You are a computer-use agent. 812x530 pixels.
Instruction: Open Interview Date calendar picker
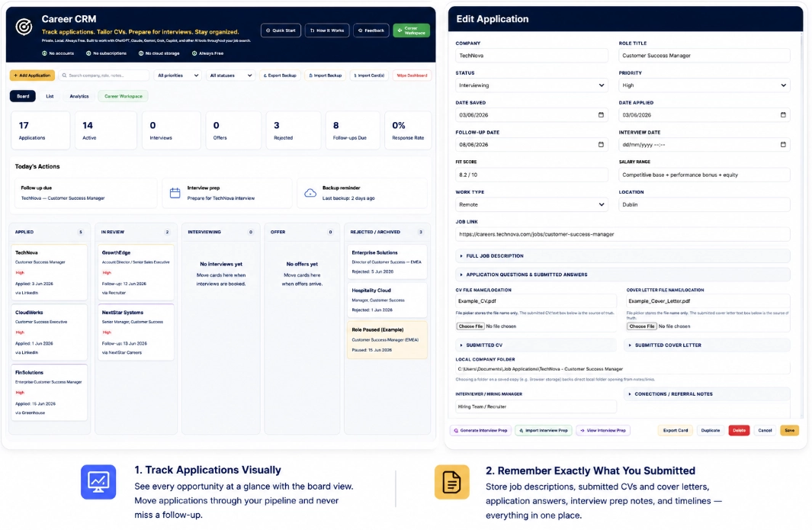[783, 145]
